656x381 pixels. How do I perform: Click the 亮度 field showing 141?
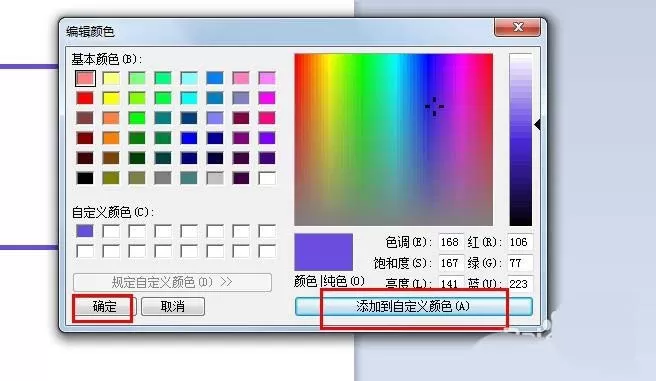(451, 283)
